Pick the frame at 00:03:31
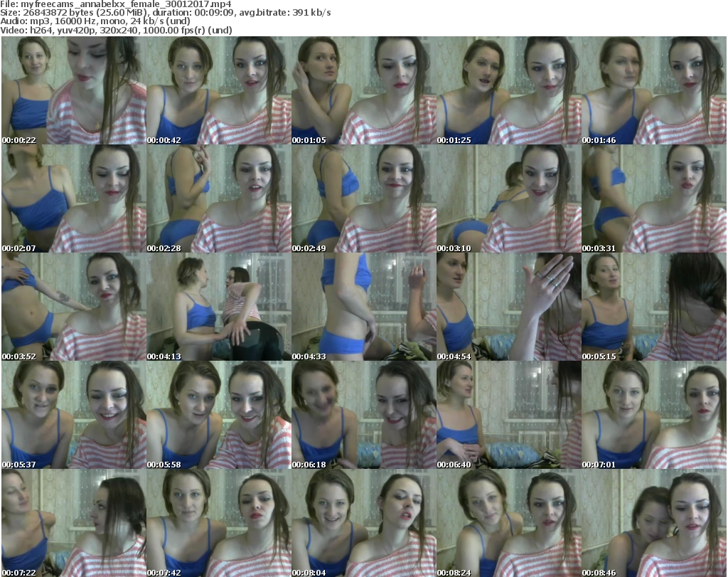 click(654, 198)
